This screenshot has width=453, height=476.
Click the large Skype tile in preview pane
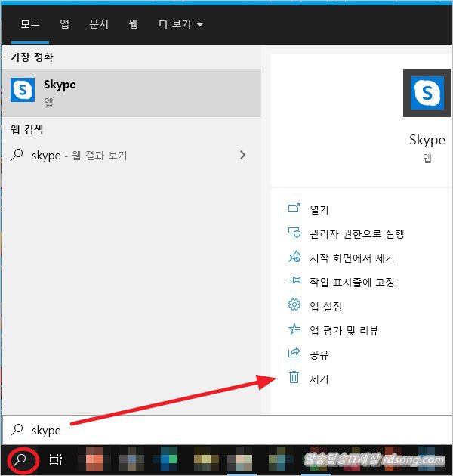(427, 93)
